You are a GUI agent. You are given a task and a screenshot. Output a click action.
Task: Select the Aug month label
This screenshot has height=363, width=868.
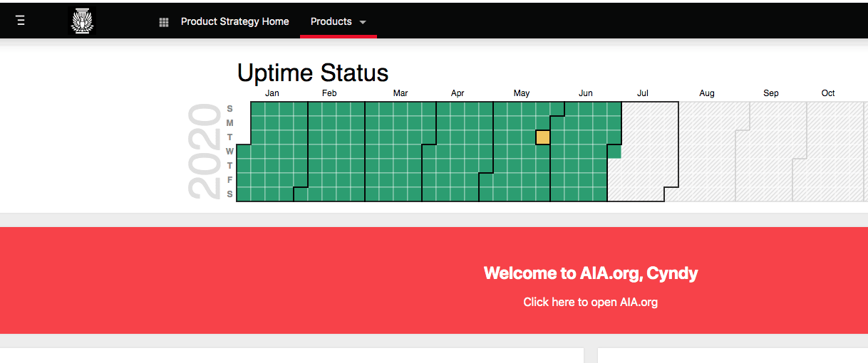click(707, 93)
